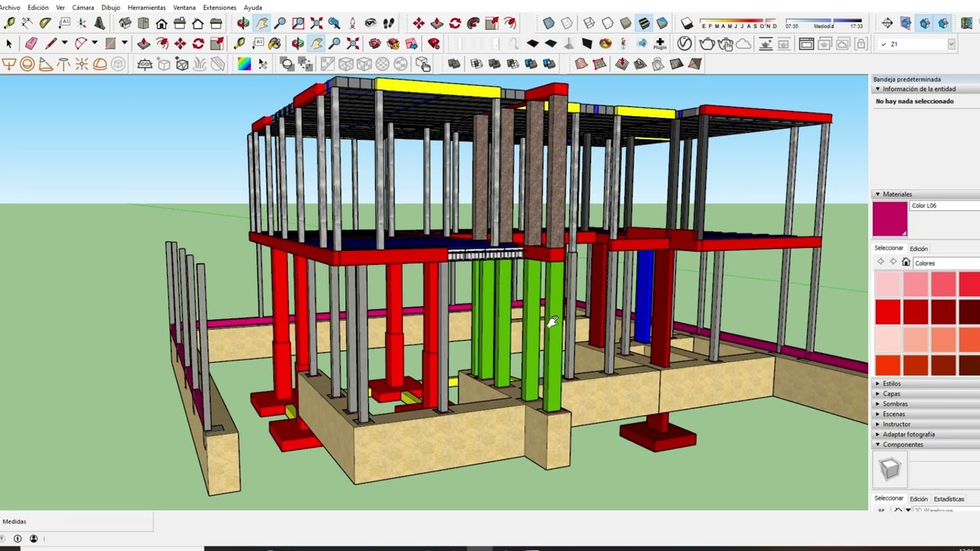Open the Arc tool dropdown arrow
The image size is (980, 551).
94,44
